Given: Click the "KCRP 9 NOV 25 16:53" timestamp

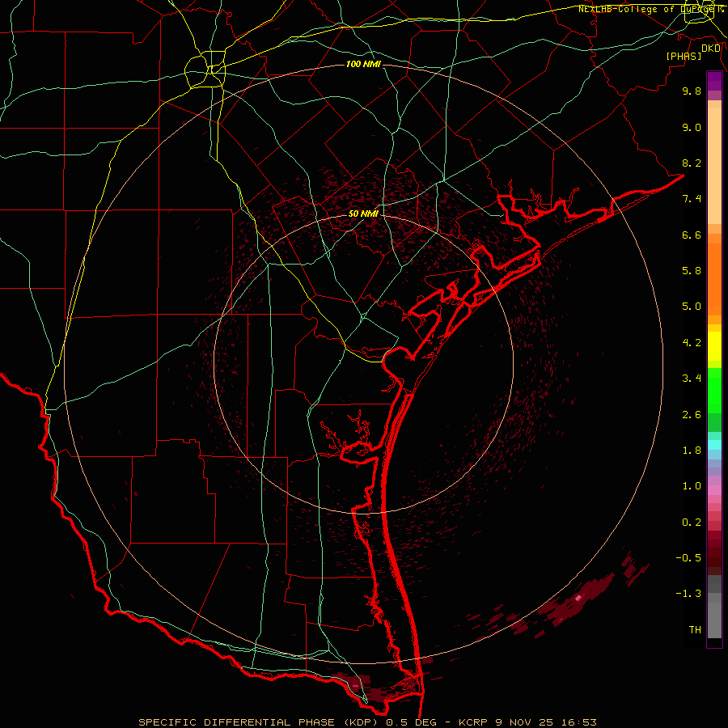Looking at the screenshot, I should click(527, 722).
